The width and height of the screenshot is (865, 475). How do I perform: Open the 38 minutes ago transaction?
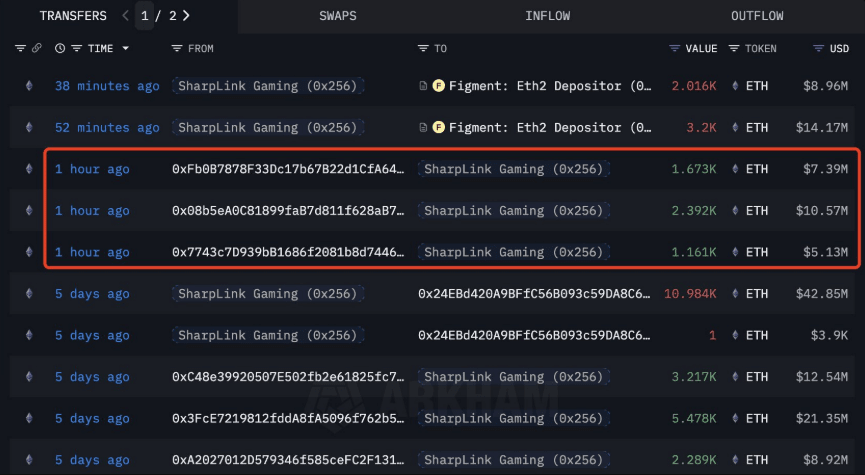tap(107, 86)
